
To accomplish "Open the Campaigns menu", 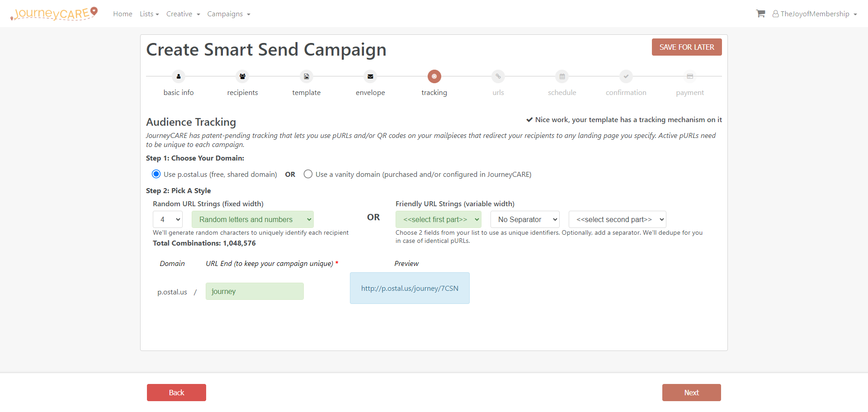I will click(229, 14).
